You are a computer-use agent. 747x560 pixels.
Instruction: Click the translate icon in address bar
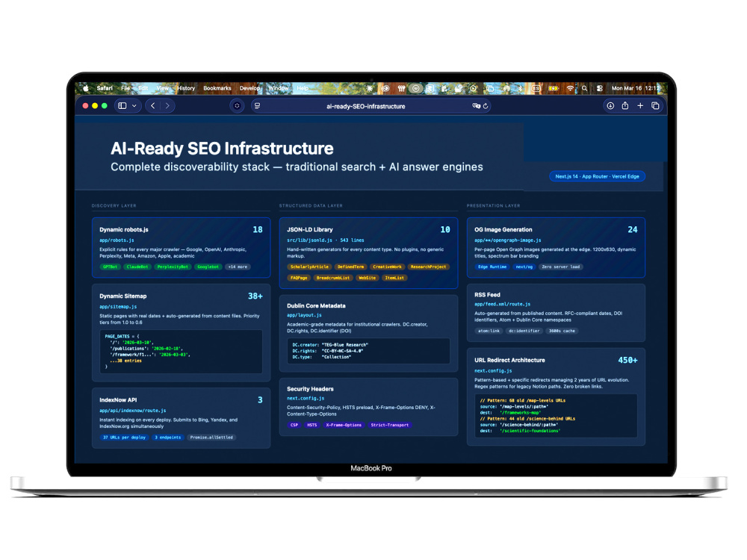476,106
